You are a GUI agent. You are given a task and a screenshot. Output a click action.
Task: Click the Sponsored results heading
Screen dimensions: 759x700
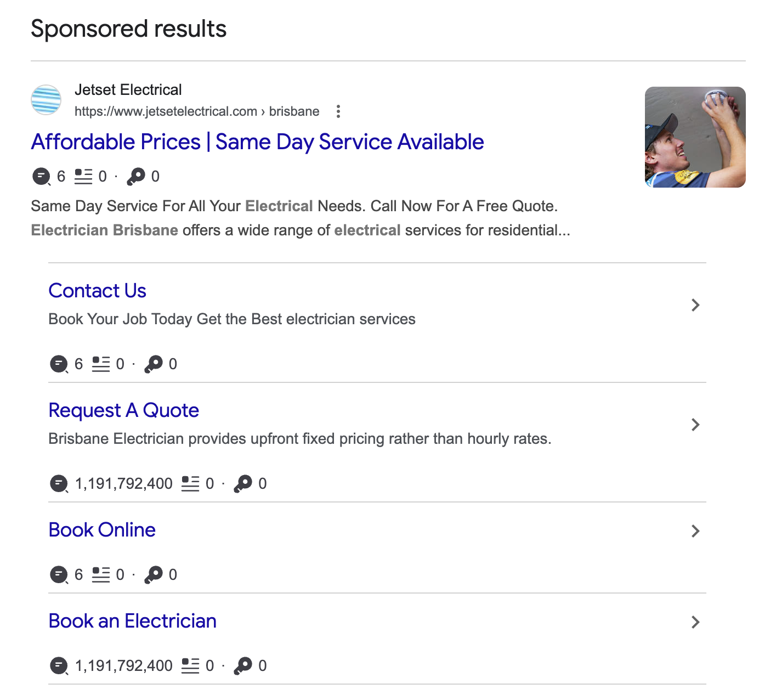pos(128,29)
